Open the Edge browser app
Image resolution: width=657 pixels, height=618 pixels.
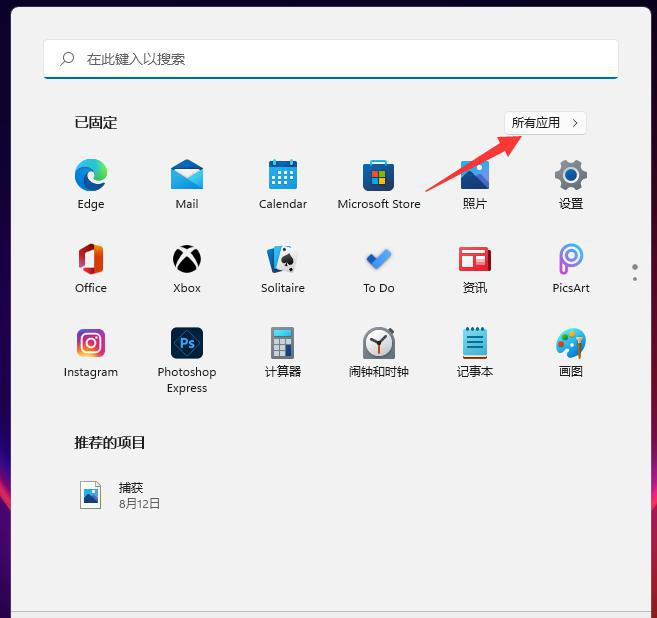(90, 176)
